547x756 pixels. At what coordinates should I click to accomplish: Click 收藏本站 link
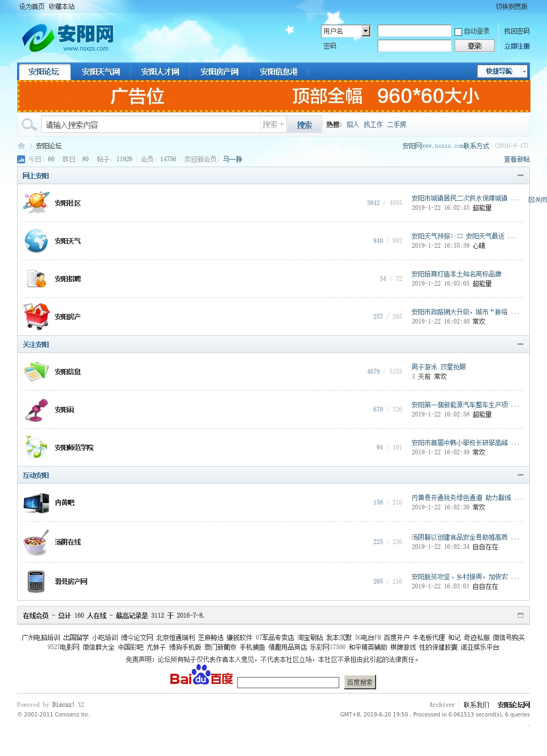click(62, 6)
